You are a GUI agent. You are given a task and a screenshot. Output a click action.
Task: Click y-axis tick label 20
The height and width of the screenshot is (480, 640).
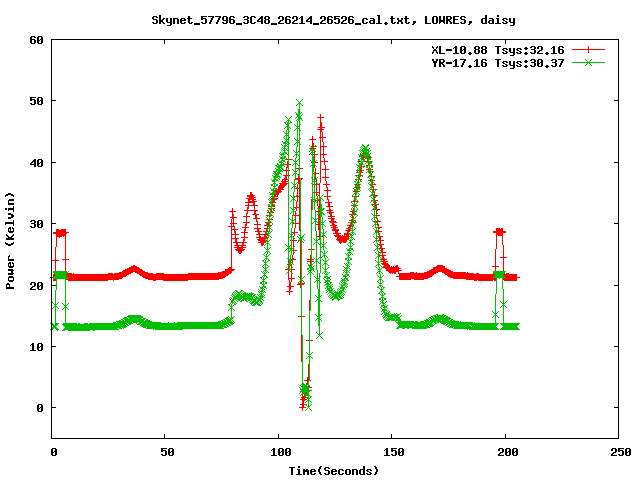[36, 286]
